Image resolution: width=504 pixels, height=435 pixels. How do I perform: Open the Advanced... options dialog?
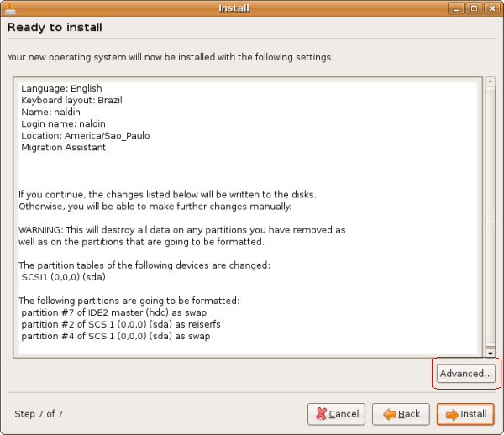465,374
